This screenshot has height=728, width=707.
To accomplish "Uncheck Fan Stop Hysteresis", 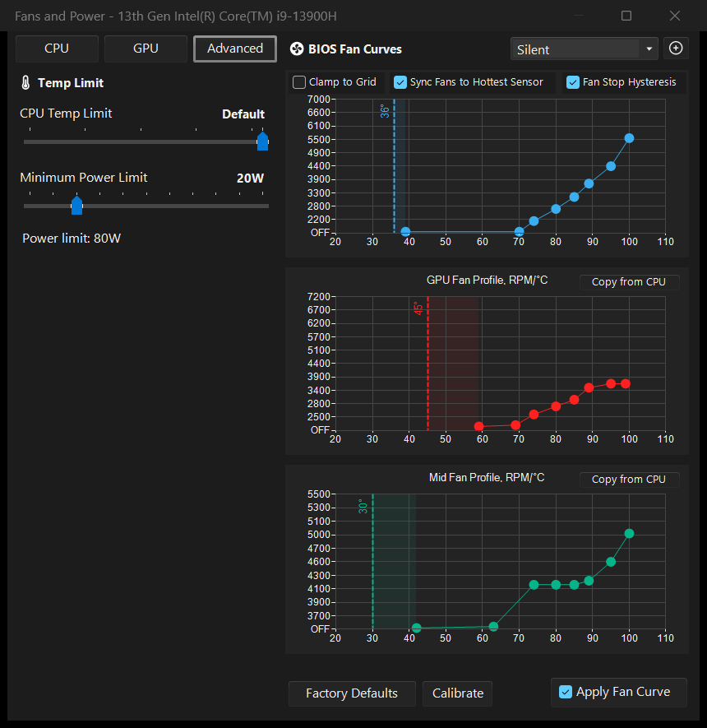I will pyautogui.click(x=573, y=82).
